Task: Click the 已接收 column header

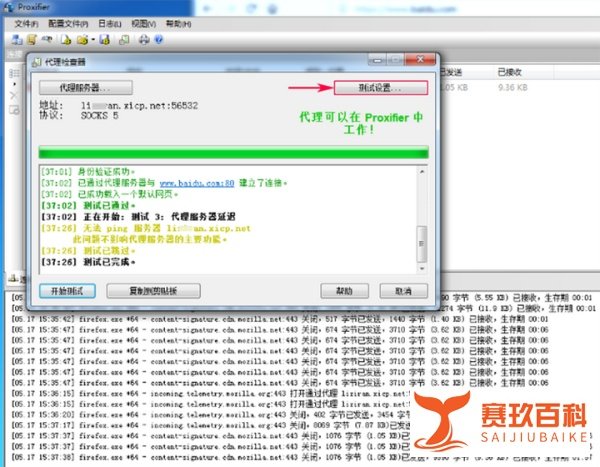Action: tap(510, 72)
